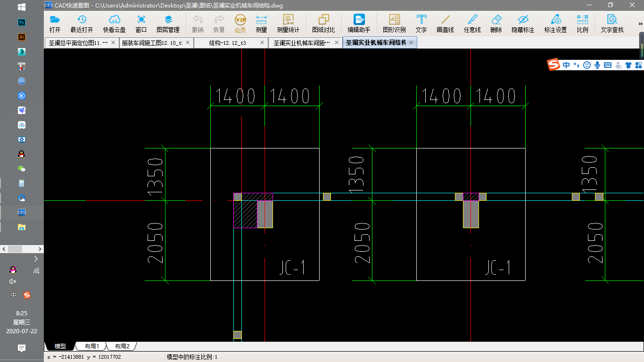Image resolution: width=644 pixels, height=362 pixels.
Task: Toggle 中 Chinese/English input mode on IME bar
Action: click(x=566, y=65)
